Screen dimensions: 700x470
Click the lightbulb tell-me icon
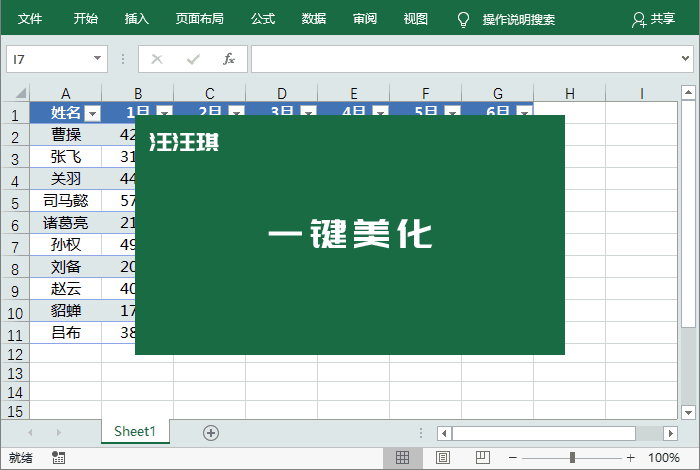click(x=463, y=19)
